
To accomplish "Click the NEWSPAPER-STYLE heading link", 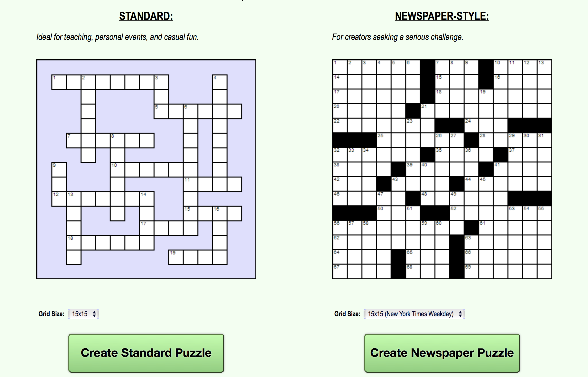I will point(442,16).
